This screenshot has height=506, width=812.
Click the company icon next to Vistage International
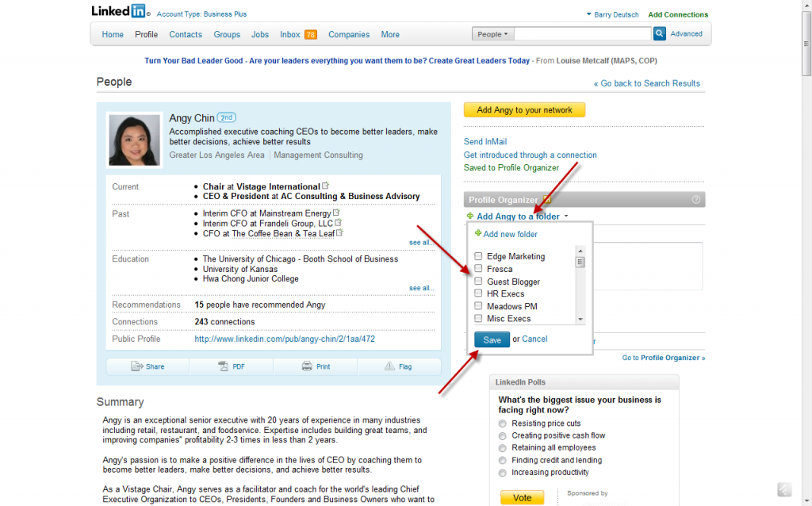coord(325,186)
